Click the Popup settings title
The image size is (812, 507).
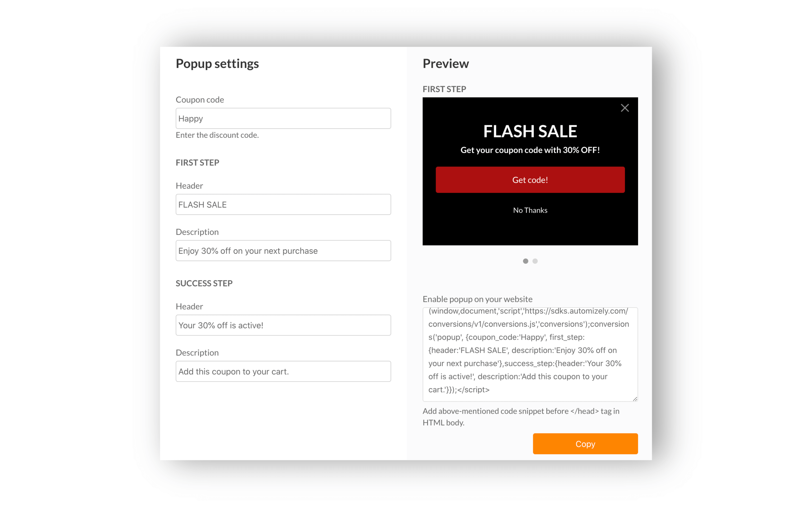pyautogui.click(x=217, y=64)
